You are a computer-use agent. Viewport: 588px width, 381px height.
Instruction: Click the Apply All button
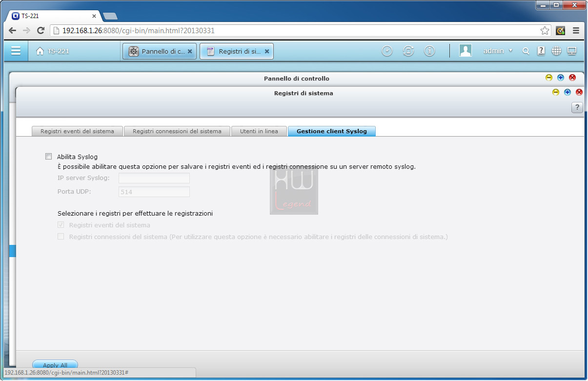click(55, 365)
